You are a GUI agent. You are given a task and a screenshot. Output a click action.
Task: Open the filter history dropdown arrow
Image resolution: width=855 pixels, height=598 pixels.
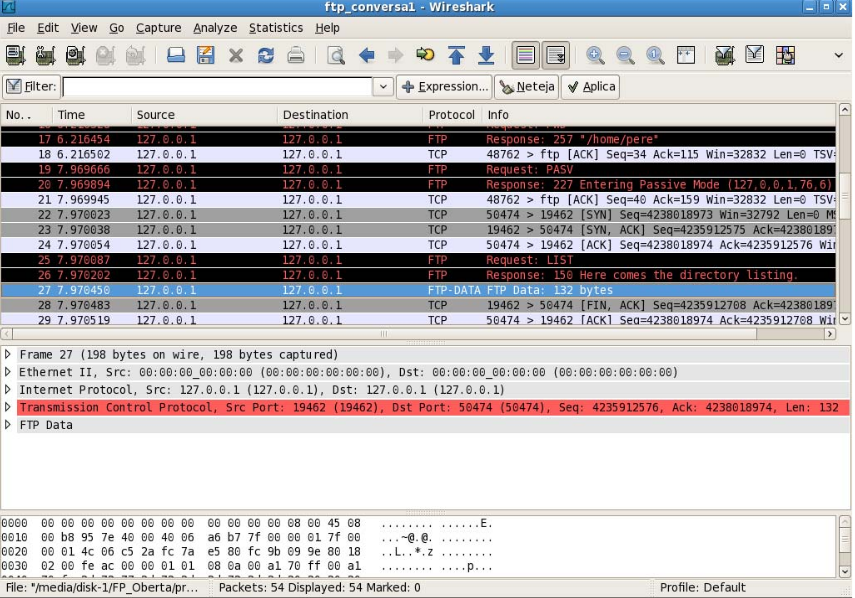pos(383,87)
